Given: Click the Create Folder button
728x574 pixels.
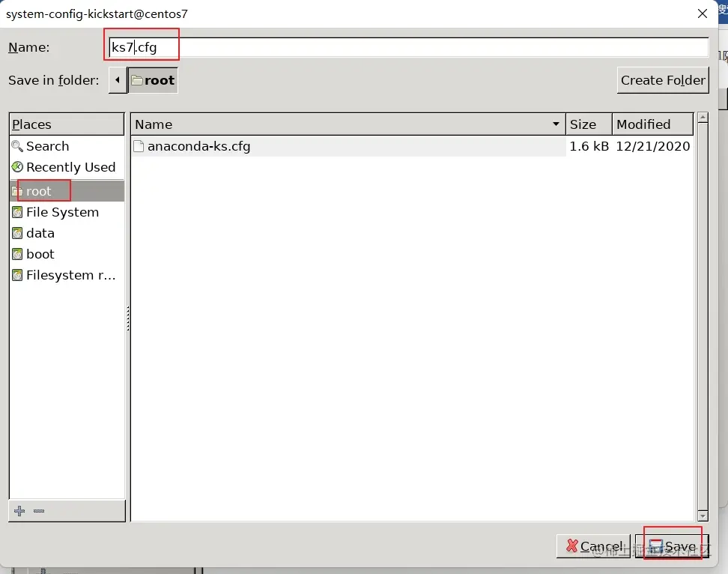Looking at the screenshot, I should pos(663,80).
